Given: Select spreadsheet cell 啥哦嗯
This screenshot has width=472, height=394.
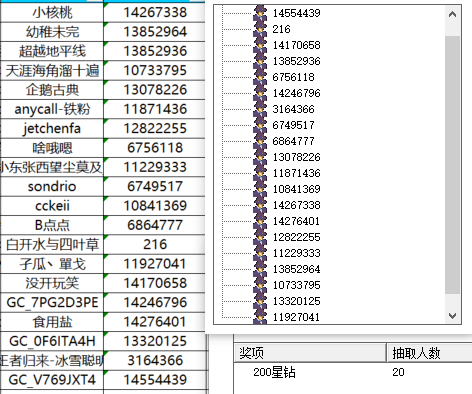Looking at the screenshot, I should pos(52,148).
